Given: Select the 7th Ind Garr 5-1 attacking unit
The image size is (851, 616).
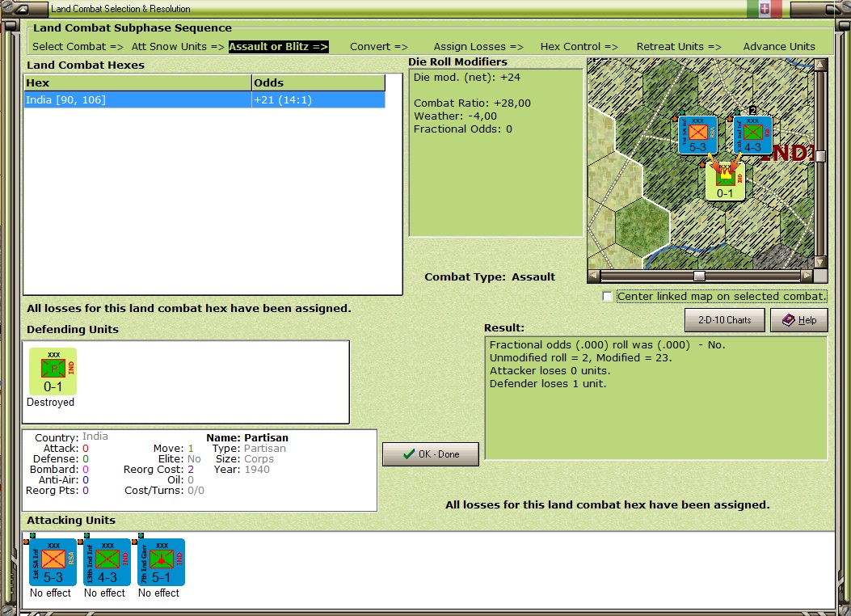Looking at the screenshot, I should point(161,562).
